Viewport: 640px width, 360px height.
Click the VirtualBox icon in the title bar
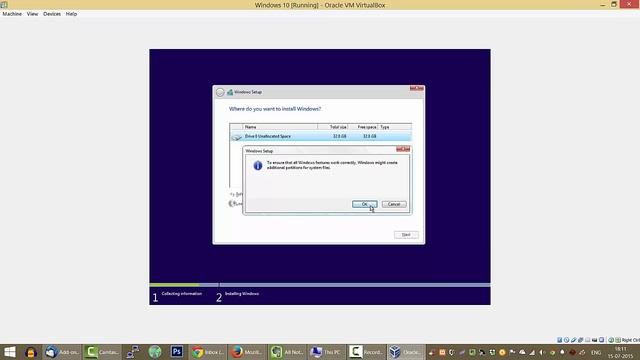point(4,5)
